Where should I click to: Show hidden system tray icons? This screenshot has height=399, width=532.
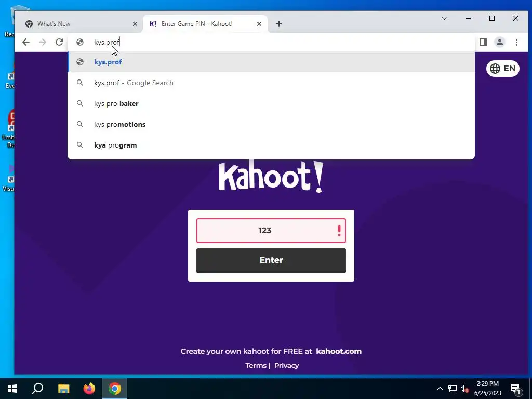440,389
